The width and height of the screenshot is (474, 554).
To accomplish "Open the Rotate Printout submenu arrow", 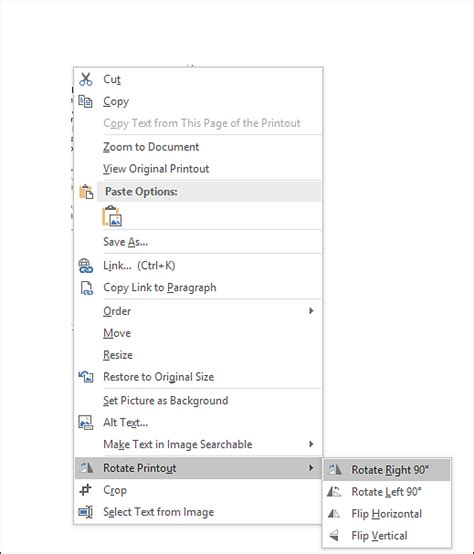I will (311, 468).
